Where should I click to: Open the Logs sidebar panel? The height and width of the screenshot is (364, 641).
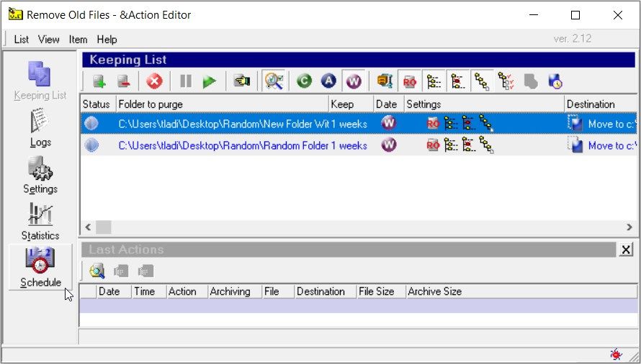40,127
